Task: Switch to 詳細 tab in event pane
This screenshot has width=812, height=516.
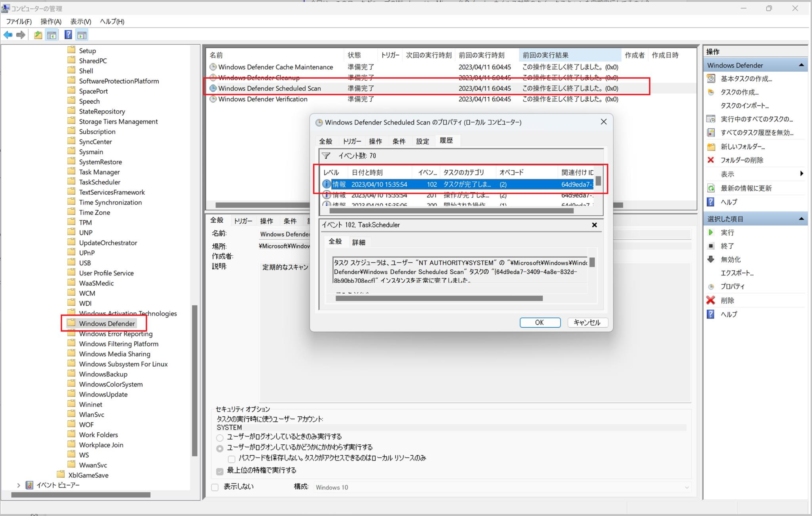Action: [359, 242]
